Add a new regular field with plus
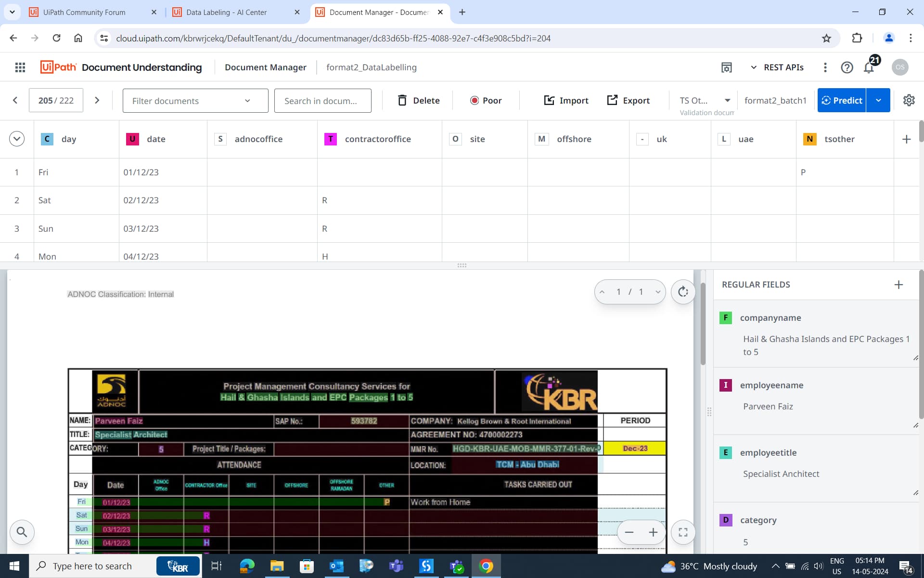Image resolution: width=924 pixels, height=578 pixels. 899,284
